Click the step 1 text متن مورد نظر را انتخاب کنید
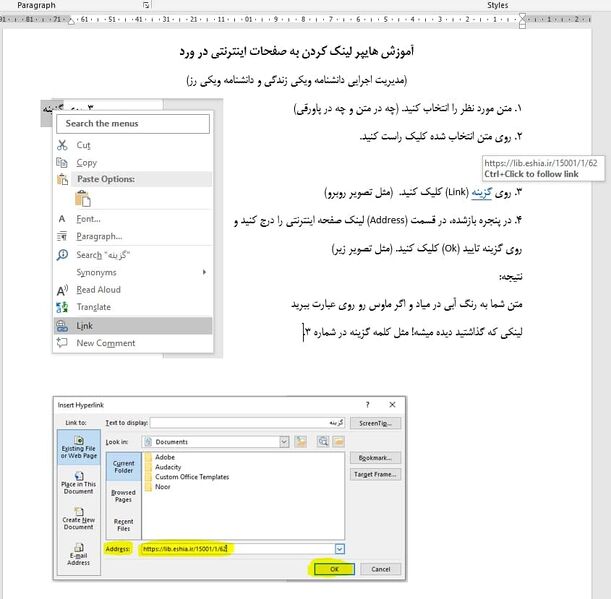This screenshot has width=611, height=599. pos(407,109)
